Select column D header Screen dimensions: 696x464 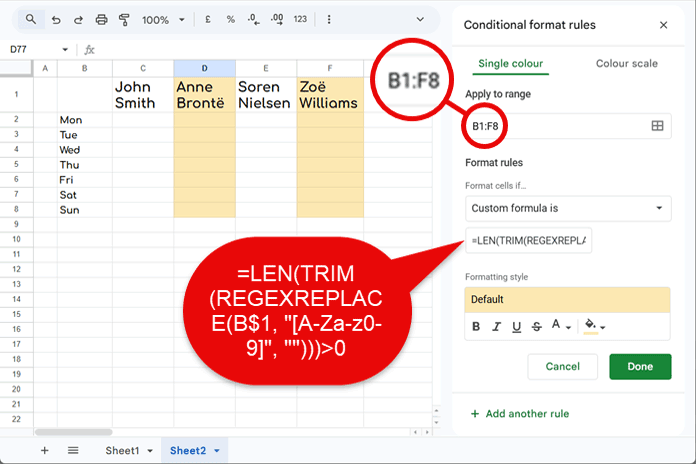point(205,68)
